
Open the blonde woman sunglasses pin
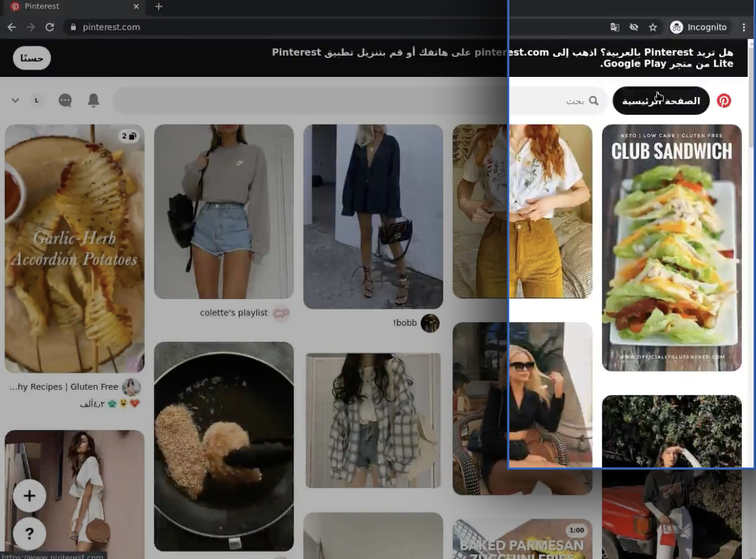pos(522,408)
